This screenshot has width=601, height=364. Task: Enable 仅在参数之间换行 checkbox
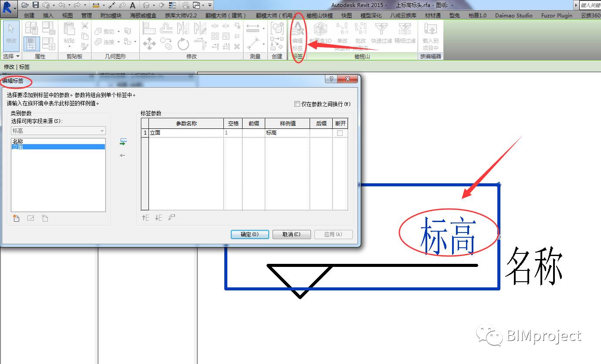click(297, 104)
